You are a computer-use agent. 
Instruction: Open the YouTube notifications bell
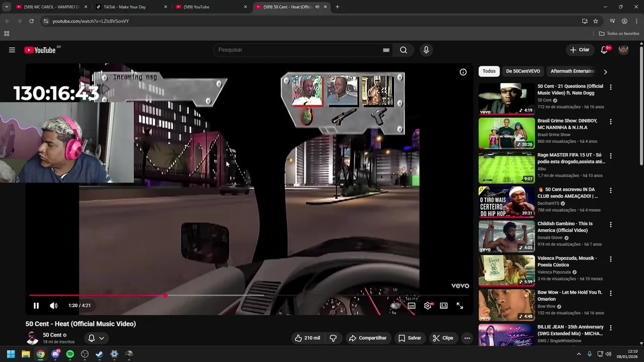[605, 50]
